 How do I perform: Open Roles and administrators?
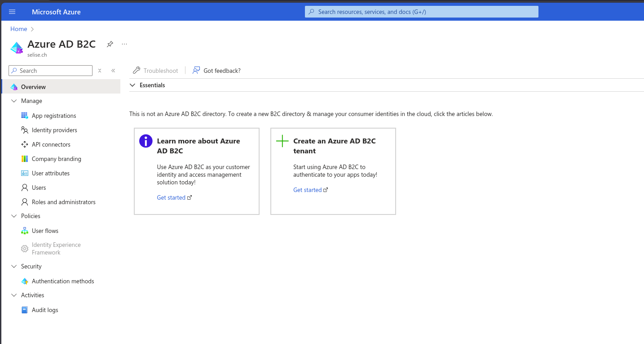pos(63,202)
